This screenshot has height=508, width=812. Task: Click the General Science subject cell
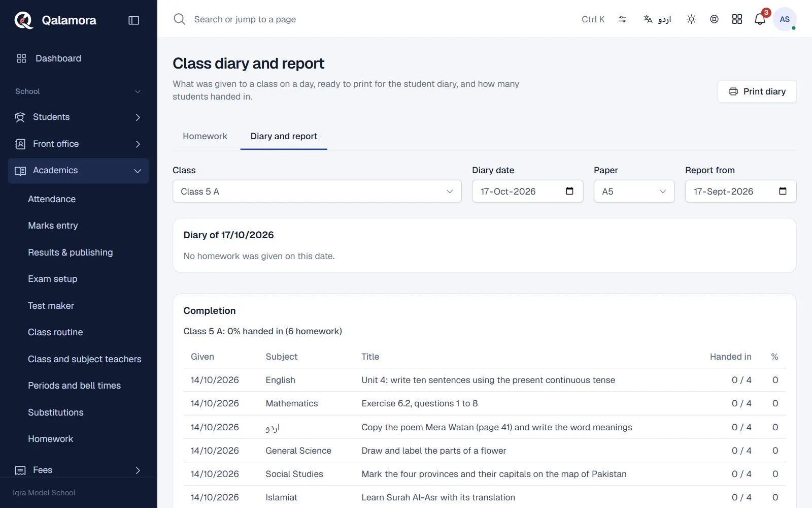(298, 451)
